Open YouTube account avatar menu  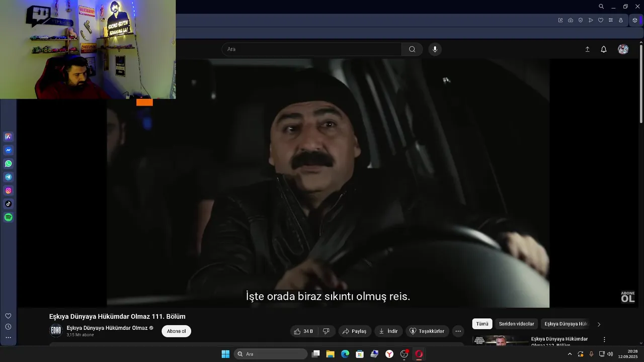pyautogui.click(x=623, y=49)
